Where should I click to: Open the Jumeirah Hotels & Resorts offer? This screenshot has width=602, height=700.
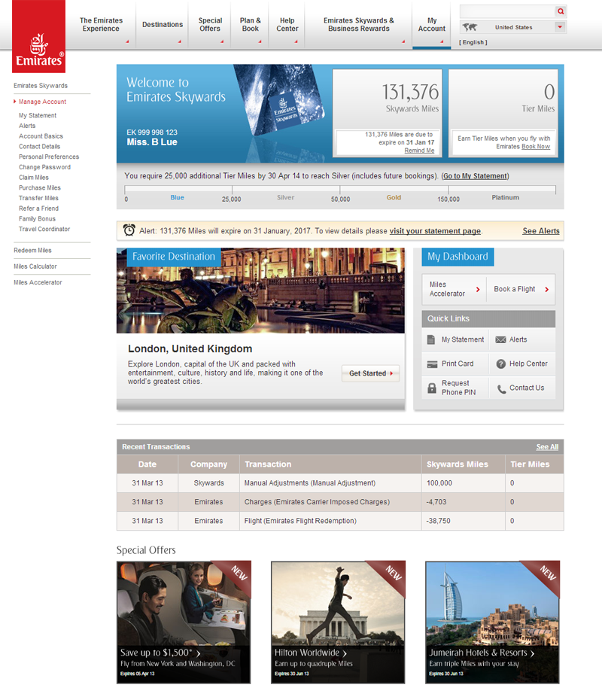click(492, 622)
